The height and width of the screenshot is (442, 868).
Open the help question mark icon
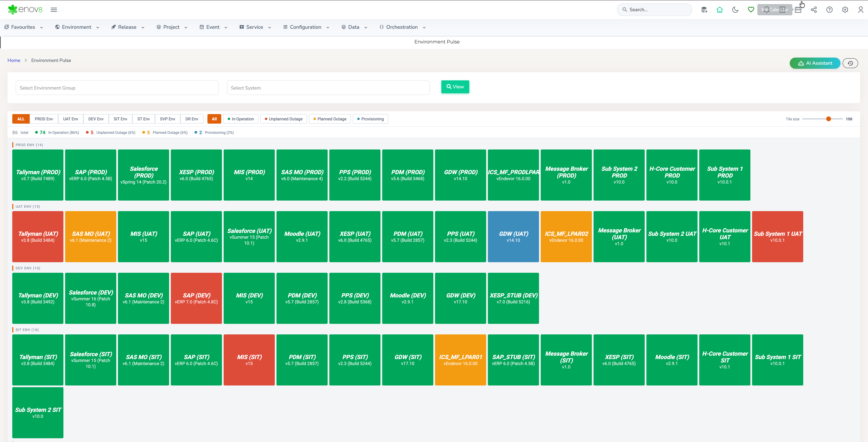pos(829,10)
